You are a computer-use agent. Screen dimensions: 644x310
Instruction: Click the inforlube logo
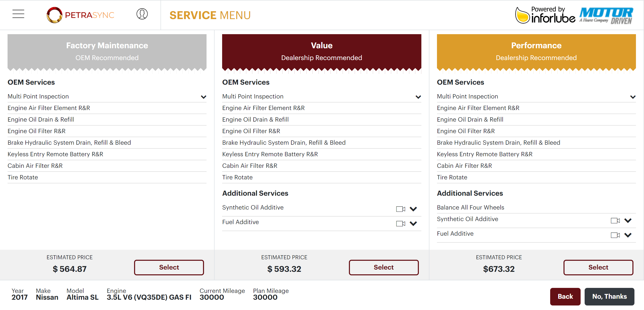click(x=545, y=16)
